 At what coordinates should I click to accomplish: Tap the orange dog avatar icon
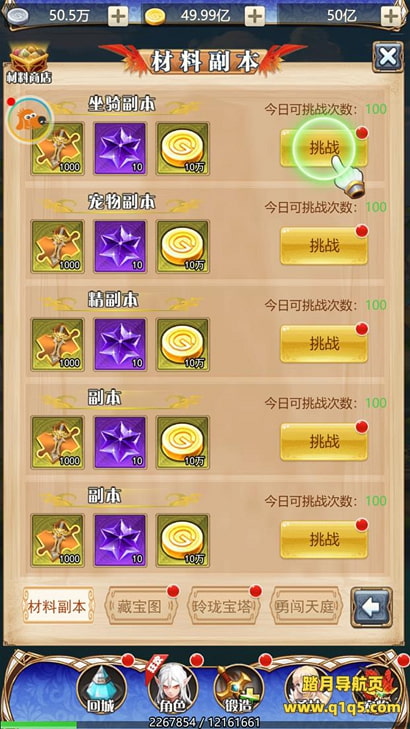30,119
